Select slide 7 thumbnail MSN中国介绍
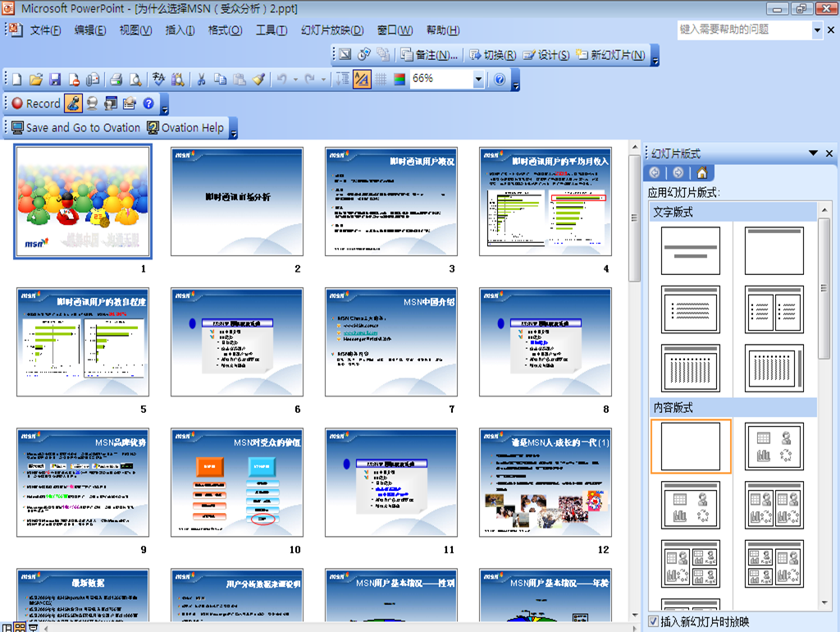 click(x=391, y=342)
